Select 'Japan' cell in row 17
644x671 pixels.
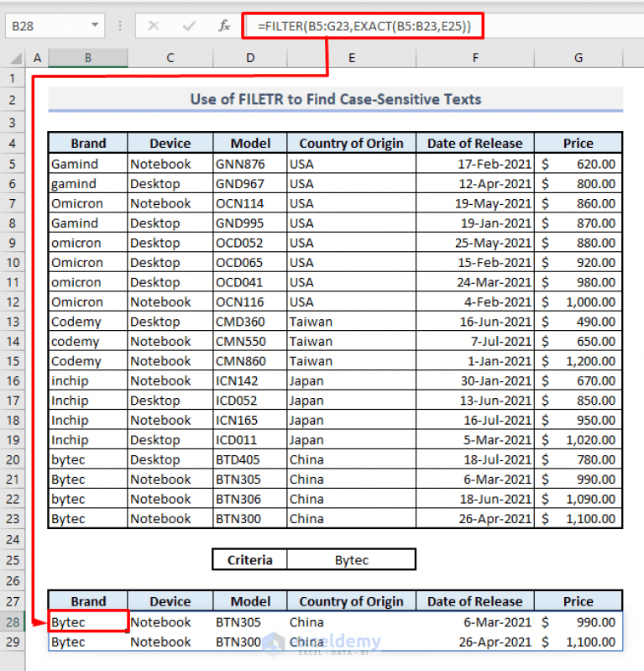(351, 401)
